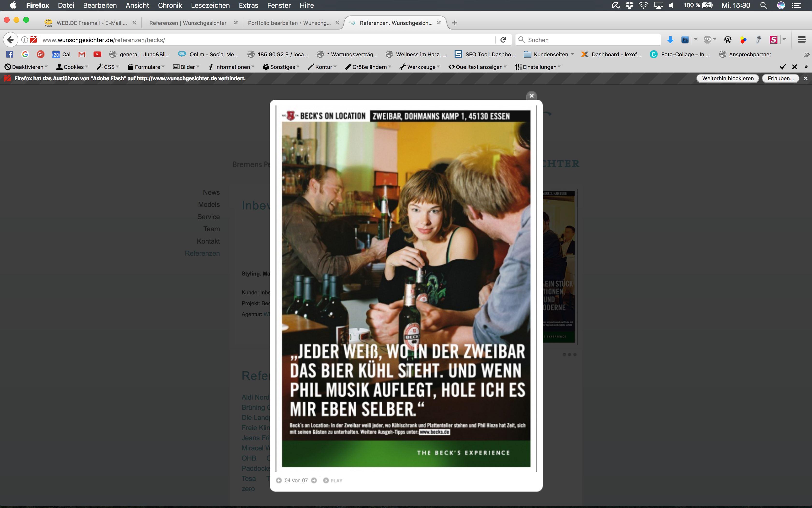Expand the Kundenseiten bookmark folder
This screenshot has width=812, height=508.
549,54
